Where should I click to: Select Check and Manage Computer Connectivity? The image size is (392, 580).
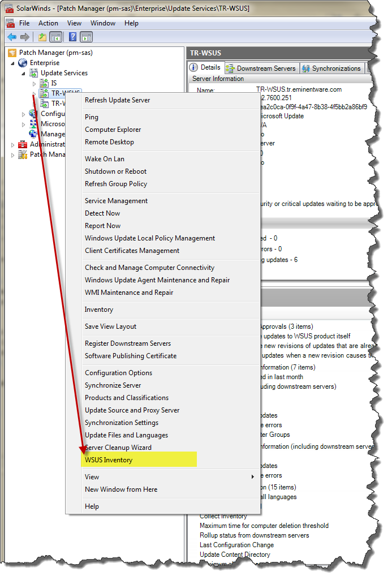[x=149, y=268]
